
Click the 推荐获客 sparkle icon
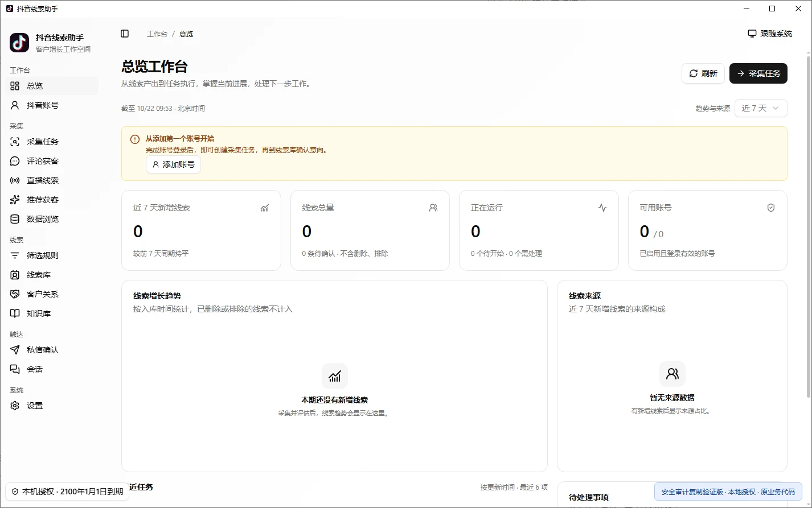15,200
